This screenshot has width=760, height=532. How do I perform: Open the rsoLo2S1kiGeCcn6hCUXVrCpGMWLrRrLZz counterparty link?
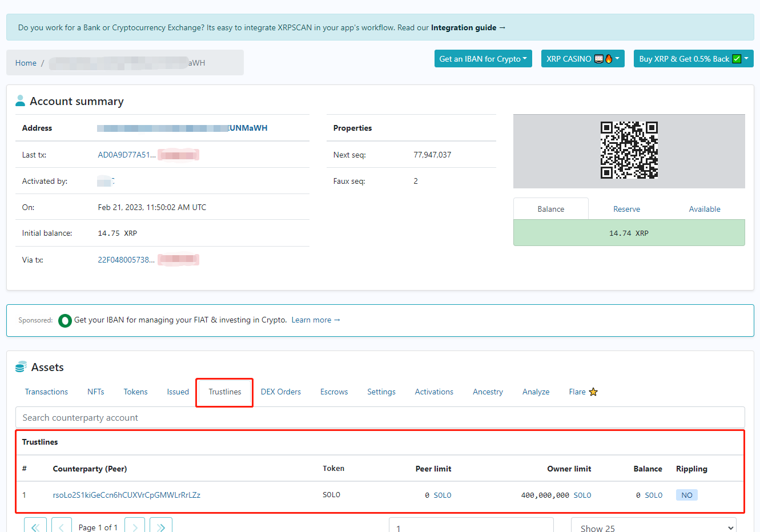coord(127,495)
